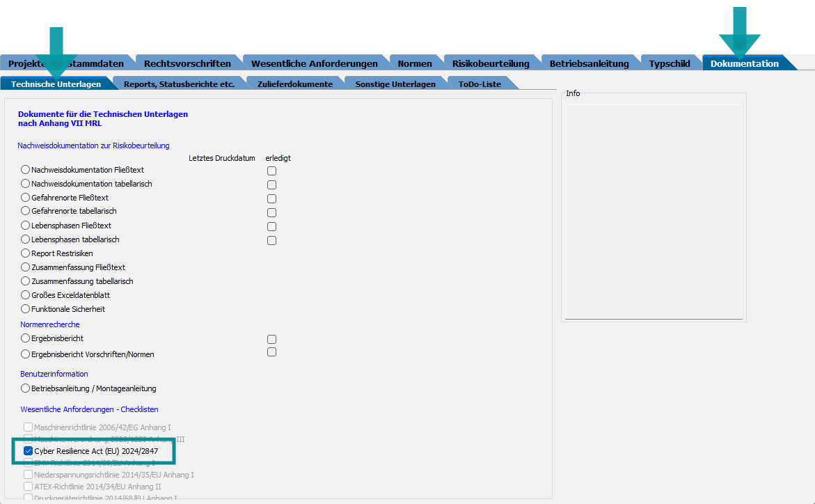Uncheck Cyber Resilience Act (EU) 2024/2847
Viewport: 815px width, 504px height.
(29, 451)
